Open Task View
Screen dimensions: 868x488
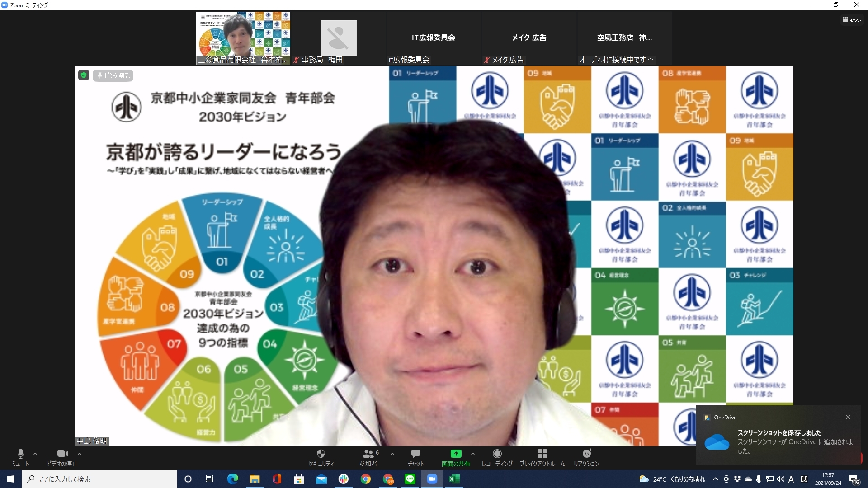tap(210, 479)
